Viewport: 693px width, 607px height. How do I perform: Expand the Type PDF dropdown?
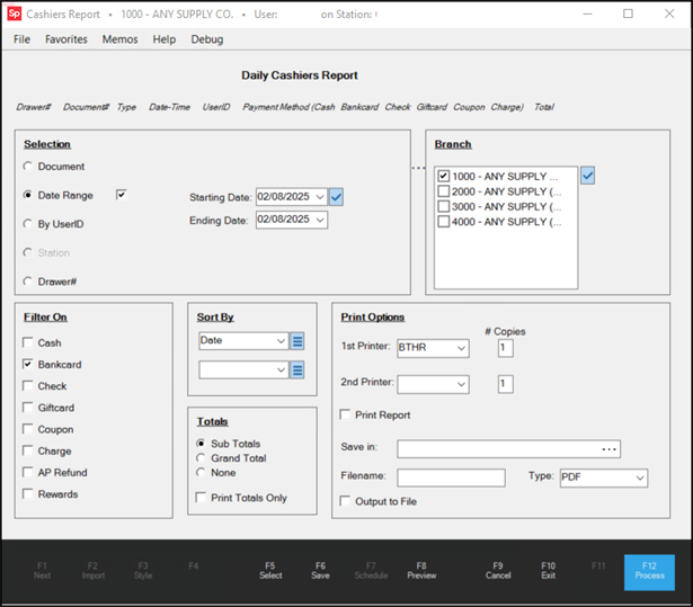click(x=638, y=478)
